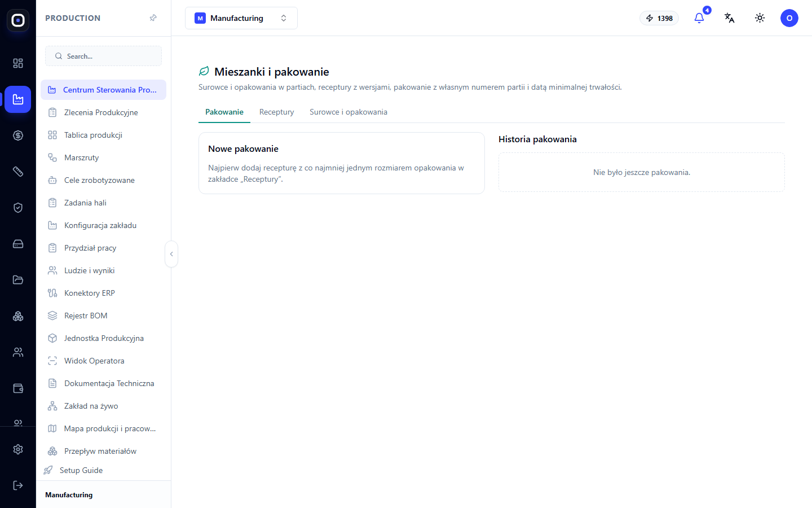Open the ruler measurement icon in left rail
This screenshot has height=508, width=812.
point(18,172)
